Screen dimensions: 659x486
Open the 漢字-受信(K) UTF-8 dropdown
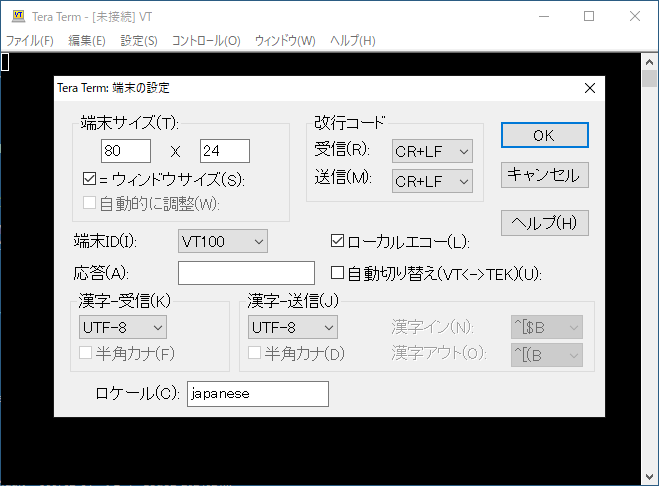coord(123,327)
